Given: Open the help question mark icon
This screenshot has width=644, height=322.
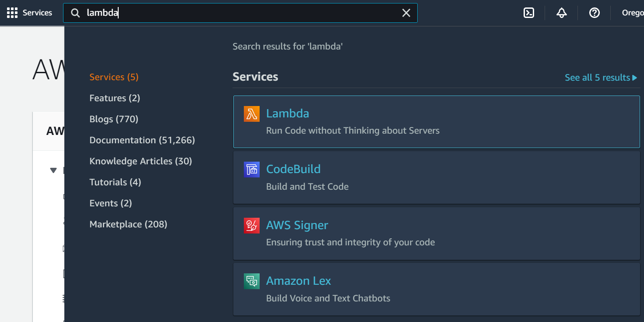Looking at the screenshot, I should (x=594, y=13).
